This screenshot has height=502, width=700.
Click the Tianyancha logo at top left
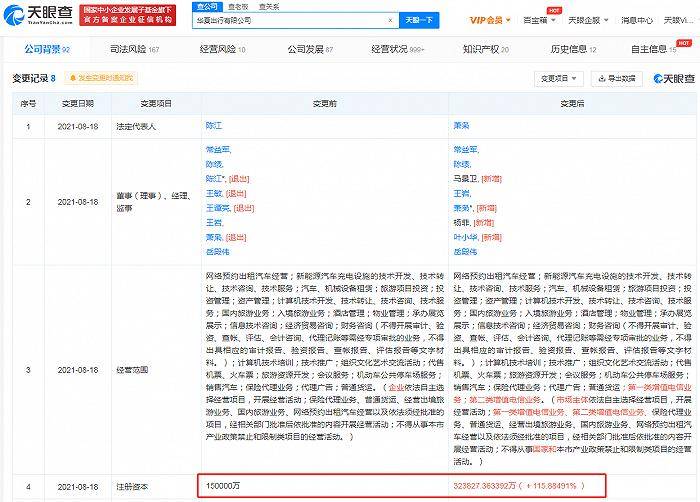point(38,15)
